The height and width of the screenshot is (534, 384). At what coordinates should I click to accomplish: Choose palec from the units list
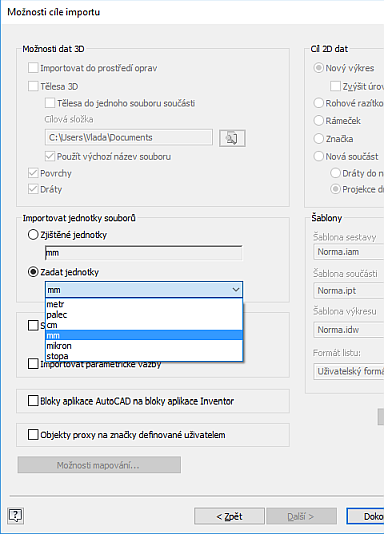(x=144, y=315)
